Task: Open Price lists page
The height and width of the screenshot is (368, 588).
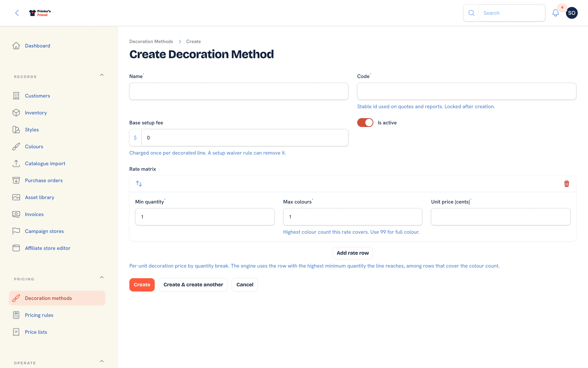Action: pos(57,332)
